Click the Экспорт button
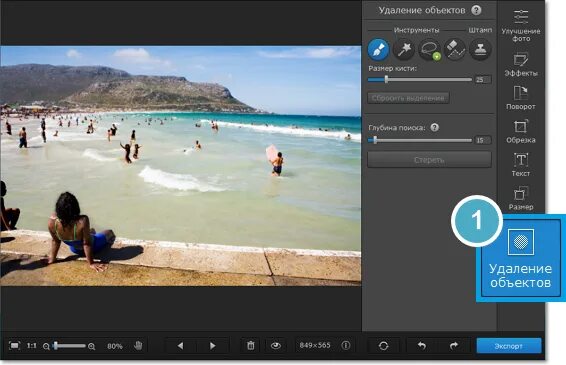 click(509, 346)
